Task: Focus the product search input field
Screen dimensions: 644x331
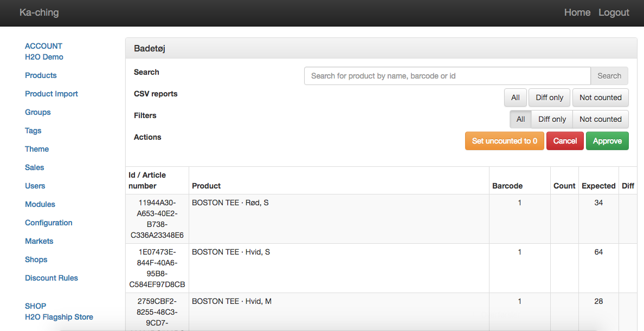Action: click(x=447, y=76)
